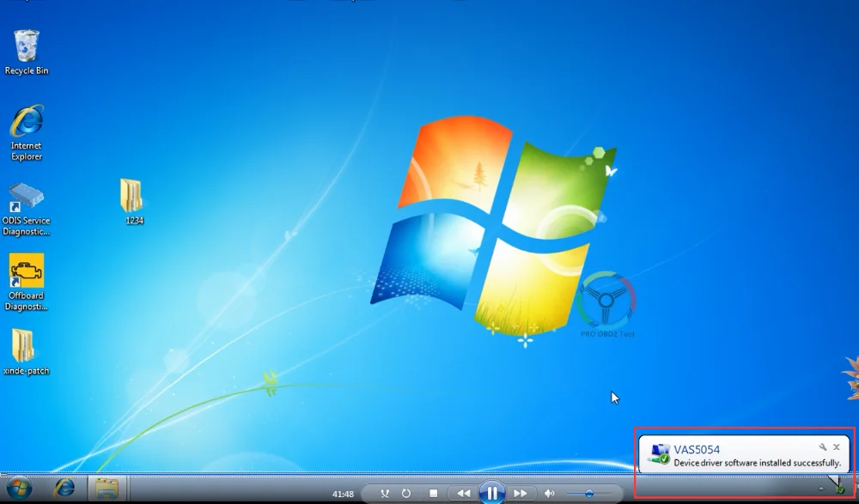Open the Recycle Bin desktop icon

(x=27, y=52)
